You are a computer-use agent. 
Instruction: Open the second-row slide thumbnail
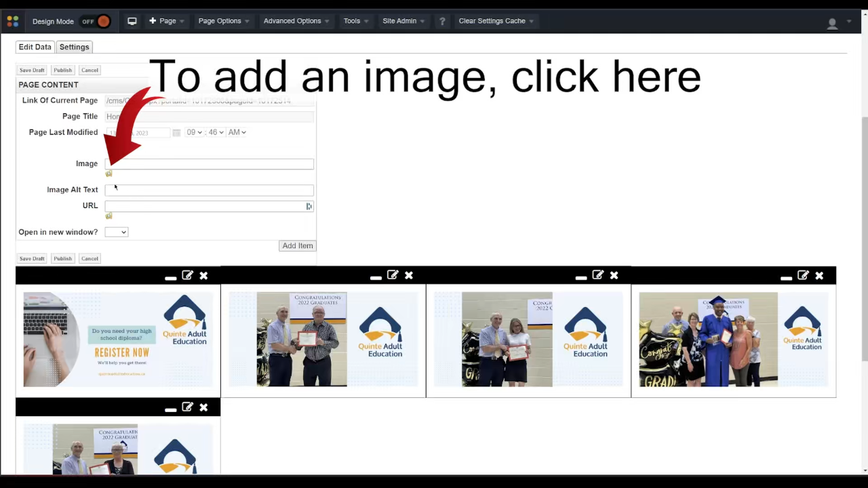pos(118,449)
